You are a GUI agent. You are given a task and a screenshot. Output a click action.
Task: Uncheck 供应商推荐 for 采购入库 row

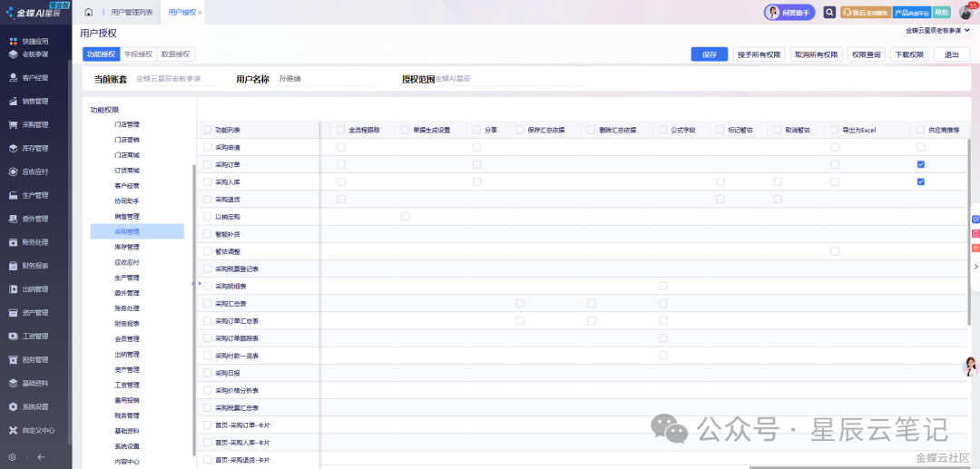(x=921, y=181)
